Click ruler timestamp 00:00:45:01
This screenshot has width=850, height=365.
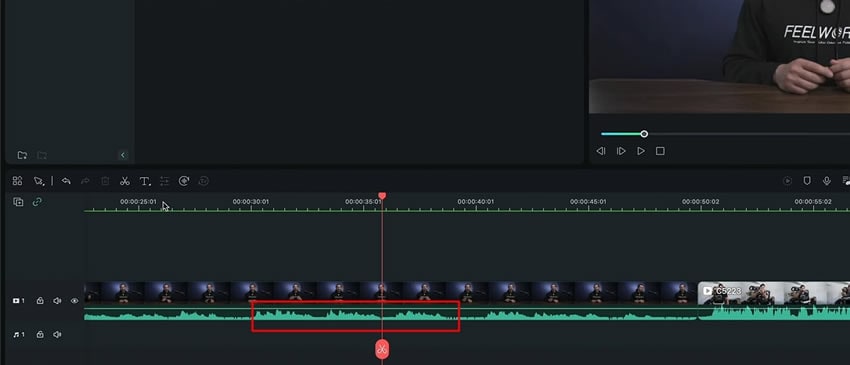(588, 202)
